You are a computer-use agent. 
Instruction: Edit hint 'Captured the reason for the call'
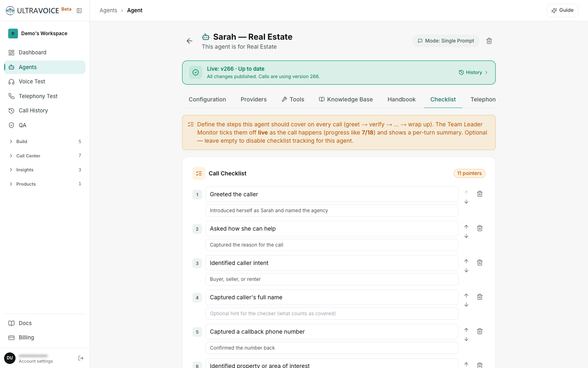click(332, 245)
